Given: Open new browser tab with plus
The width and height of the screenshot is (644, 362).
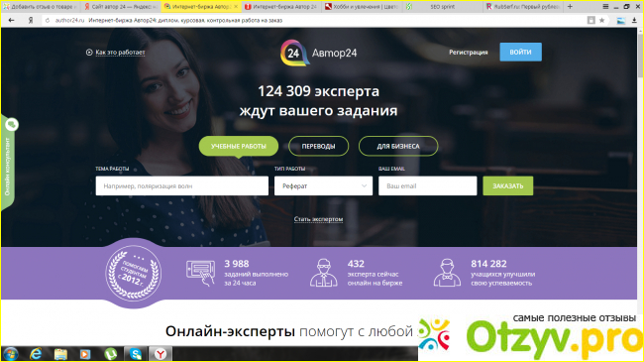Looking at the screenshot, I should click(570, 7).
